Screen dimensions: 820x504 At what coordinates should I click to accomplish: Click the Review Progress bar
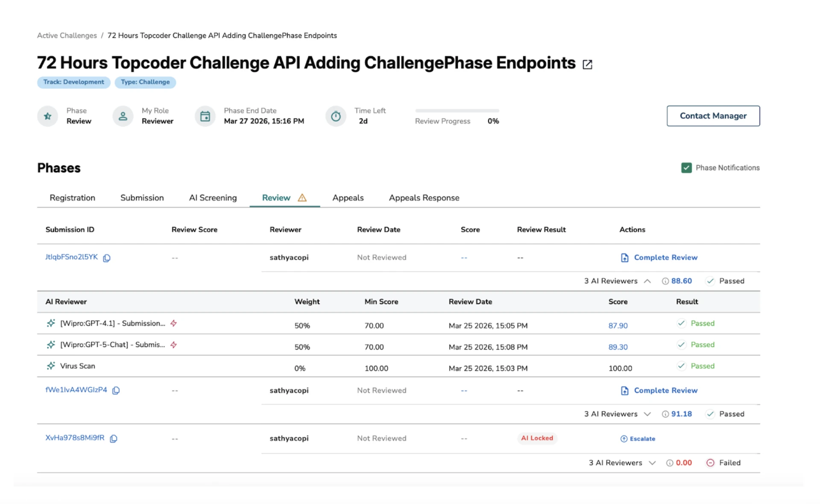[x=457, y=111]
